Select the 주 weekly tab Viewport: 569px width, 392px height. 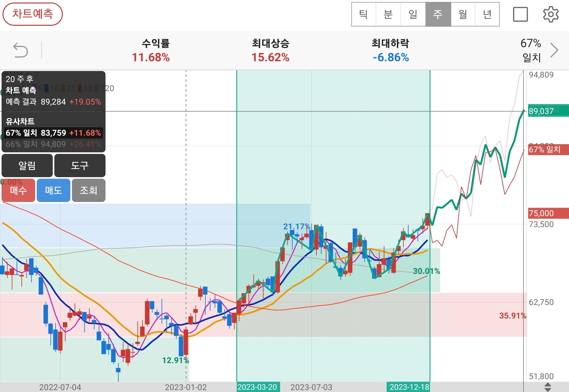coord(438,14)
